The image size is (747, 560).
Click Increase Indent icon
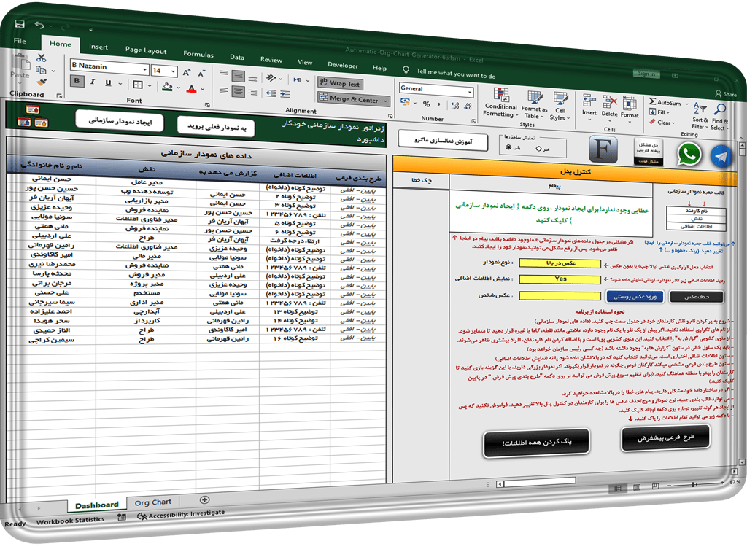coord(285,94)
